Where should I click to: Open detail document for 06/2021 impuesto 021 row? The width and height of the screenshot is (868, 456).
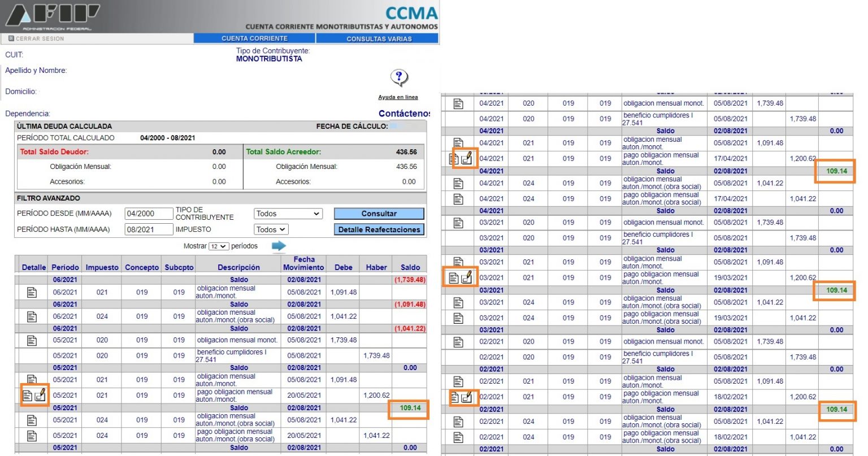32,292
